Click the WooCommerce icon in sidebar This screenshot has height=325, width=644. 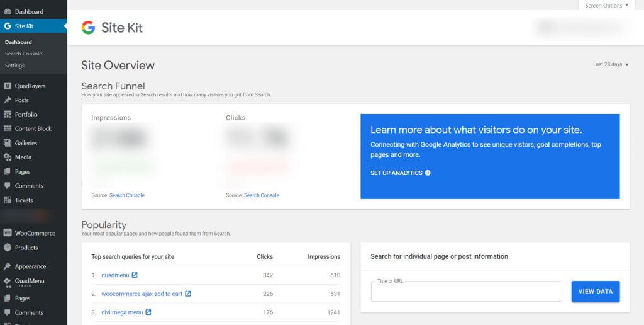pos(8,233)
